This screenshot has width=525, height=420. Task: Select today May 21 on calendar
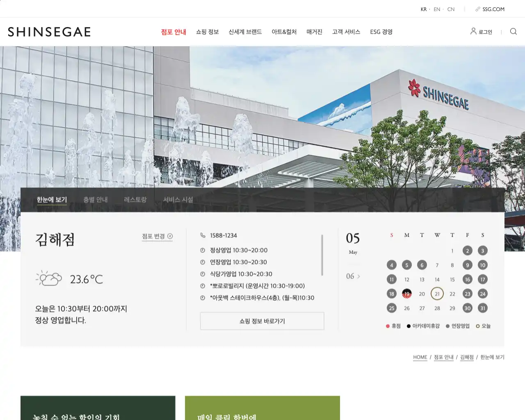(x=437, y=294)
